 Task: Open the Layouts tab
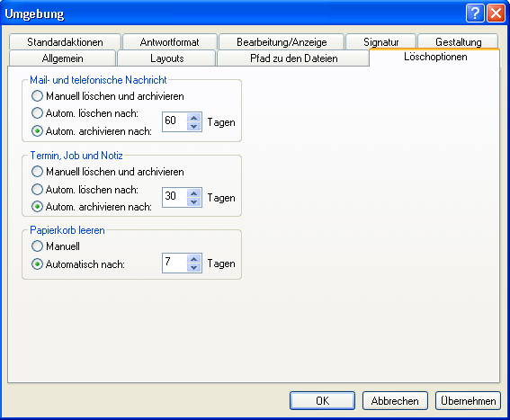[x=167, y=58]
